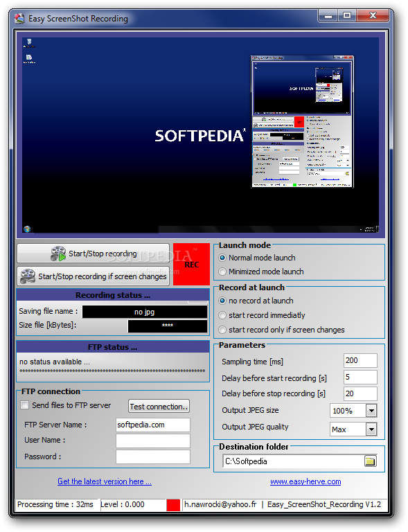Image resolution: width=408 pixels, height=532 pixels.
Task: Click h.nawrocki@yahoo.fr in status bar
Action: (x=220, y=504)
